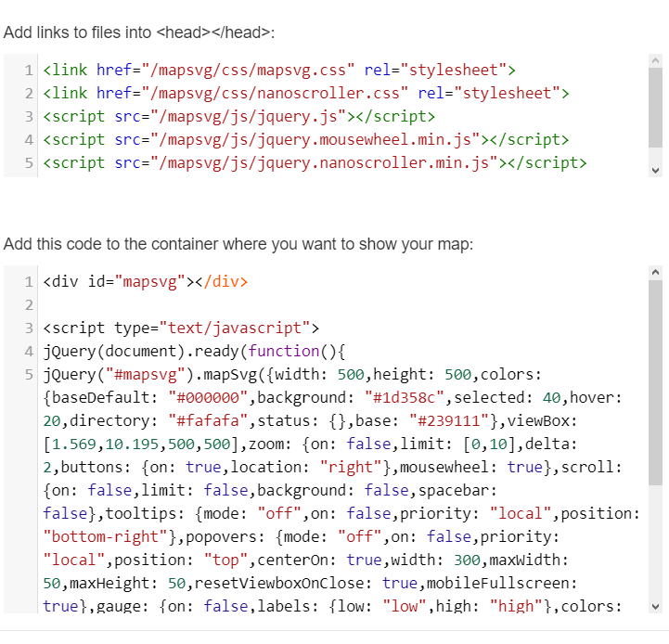This screenshot has height=644, width=669.
Task: Click the up arrow of the head-links code scrollbar
Action: (655, 60)
